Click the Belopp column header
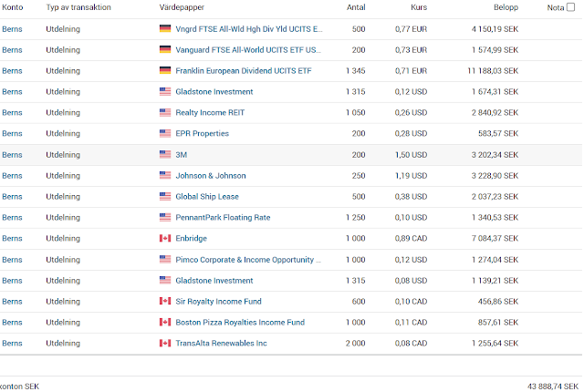Image resolution: width=584 pixels, height=392 pixels. pyautogui.click(x=506, y=7)
